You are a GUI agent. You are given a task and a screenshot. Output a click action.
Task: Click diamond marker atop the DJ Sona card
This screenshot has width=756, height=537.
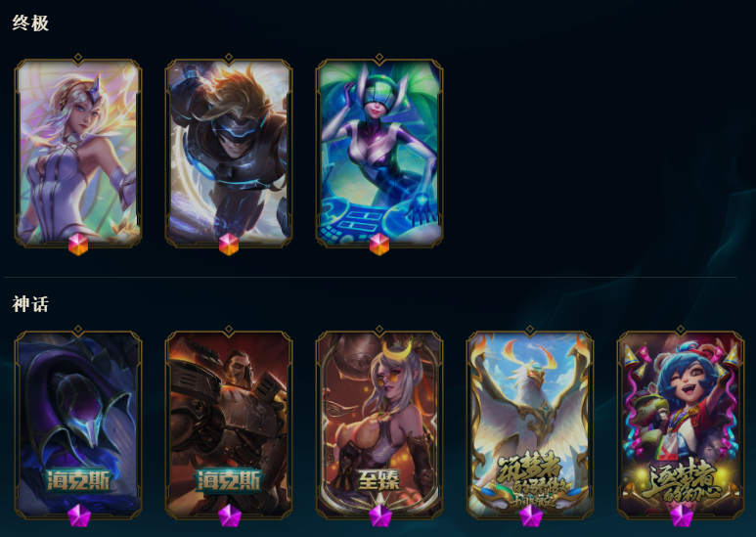click(379, 58)
